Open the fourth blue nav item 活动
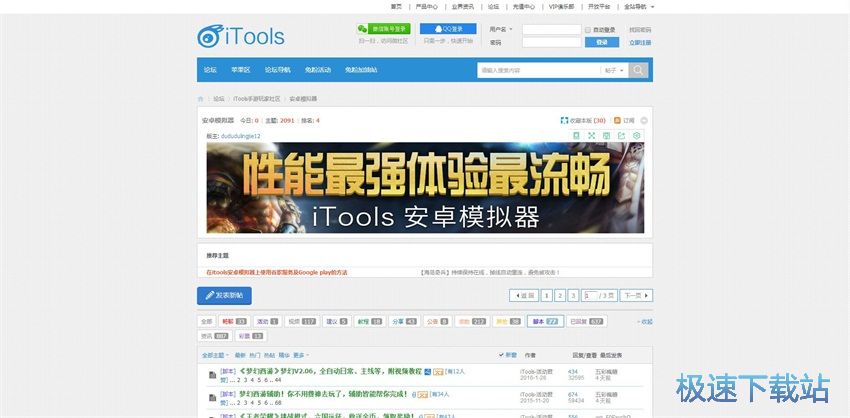The width and height of the screenshot is (850, 418). [x=318, y=70]
